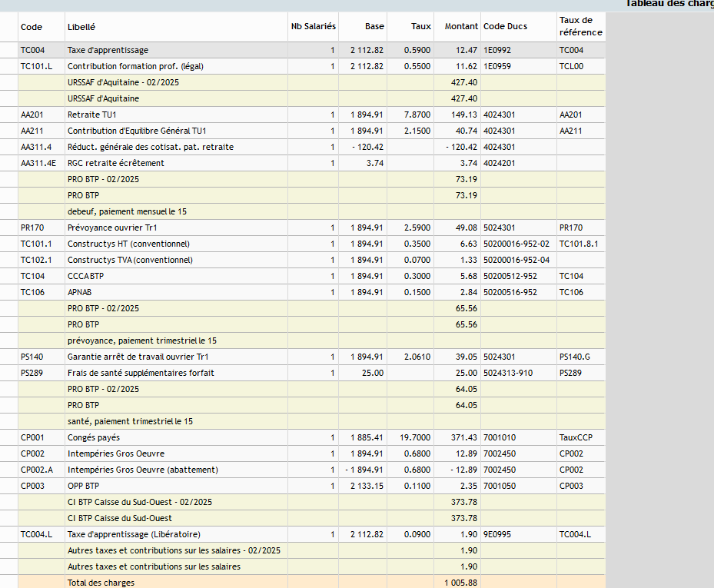Click Ducs code 1E0992
The image size is (714, 588).
point(497,50)
